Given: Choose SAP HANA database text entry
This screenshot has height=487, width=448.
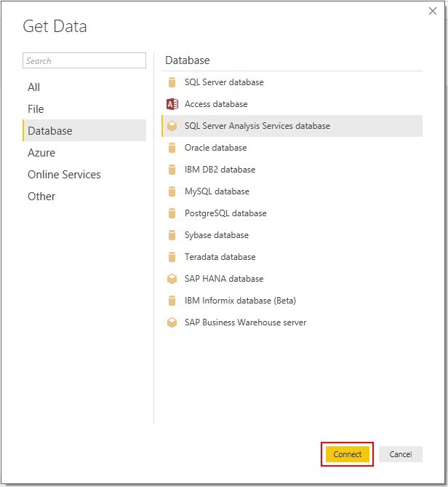Looking at the screenshot, I should pos(224,279).
